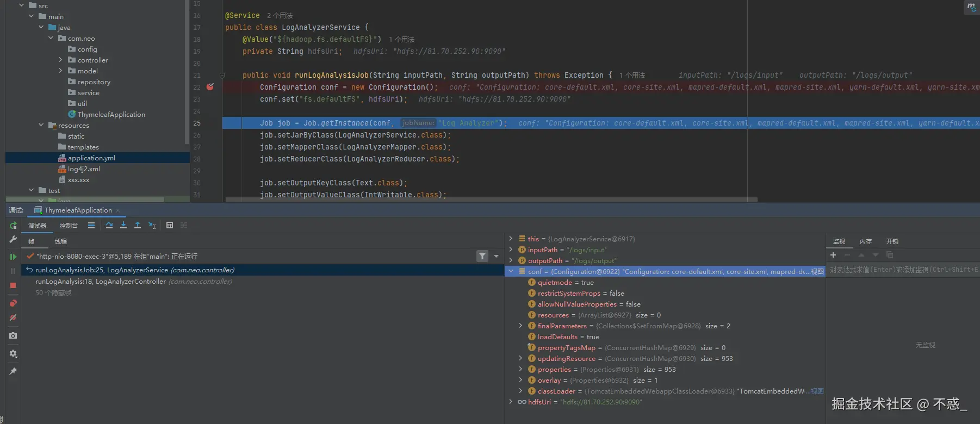Screen dimensions: 980x424
Task: Select application.yml in the project tree
Action: 91,158
